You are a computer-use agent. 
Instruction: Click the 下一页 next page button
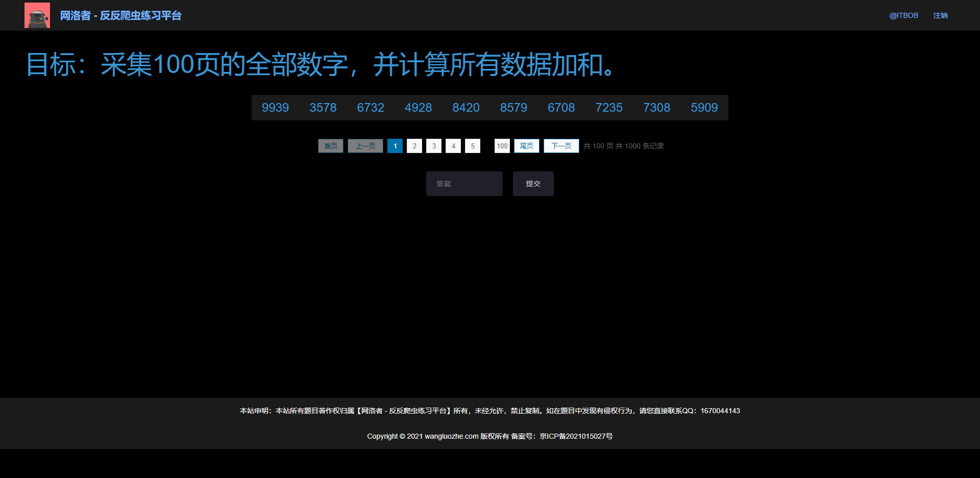click(x=561, y=146)
